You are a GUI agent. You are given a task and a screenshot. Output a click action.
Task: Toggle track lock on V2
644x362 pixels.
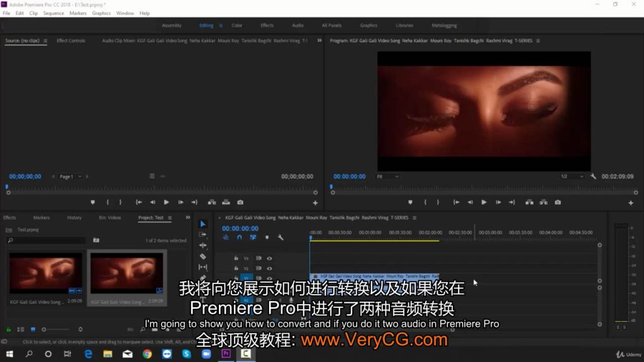coord(236,268)
